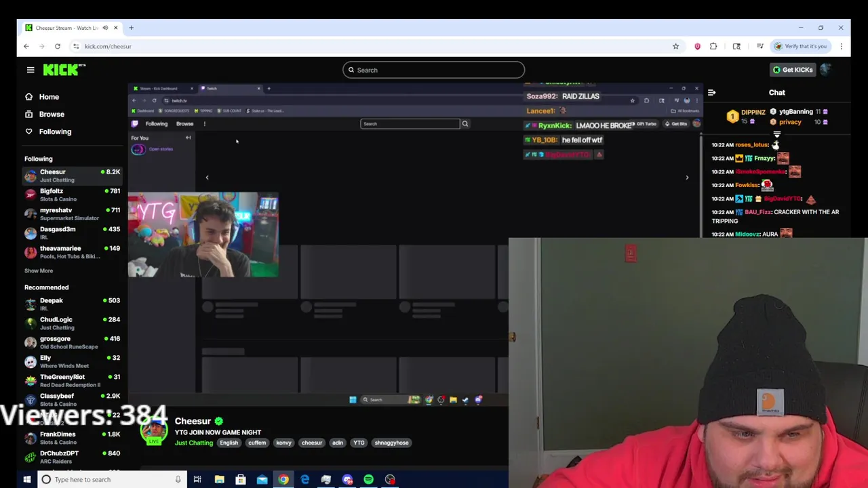The image size is (868, 488).
Task: Open Microsoft Store from taskbar
Action: (241, 479)
